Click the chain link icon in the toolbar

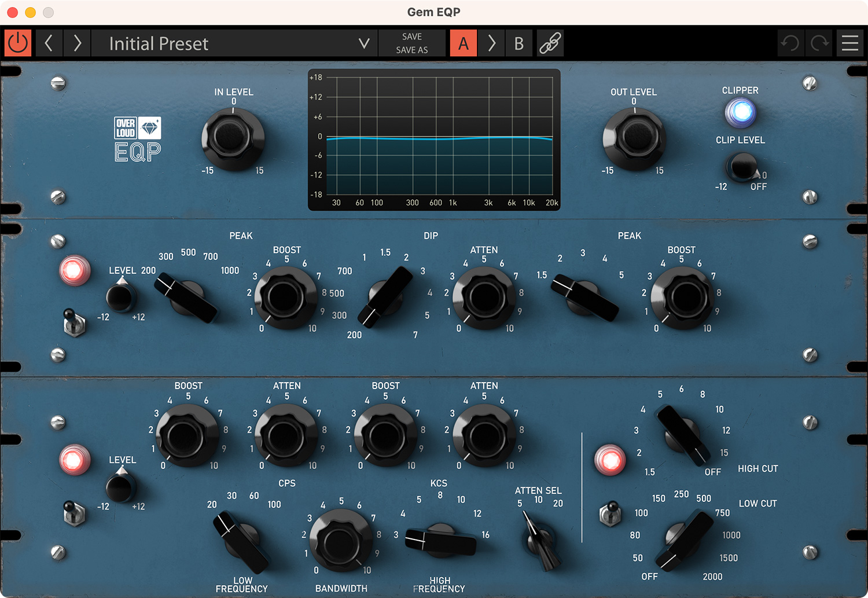coord(550,43)
